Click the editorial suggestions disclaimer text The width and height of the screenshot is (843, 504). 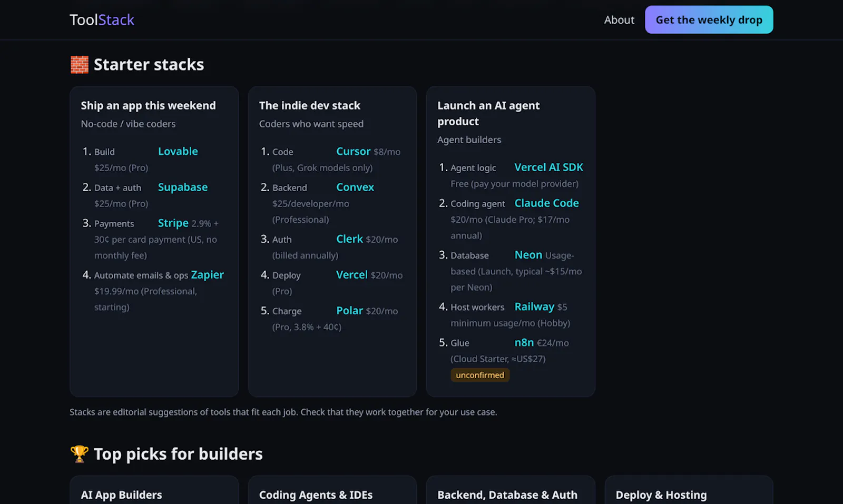pyautogui.click(x=283, y=412)
